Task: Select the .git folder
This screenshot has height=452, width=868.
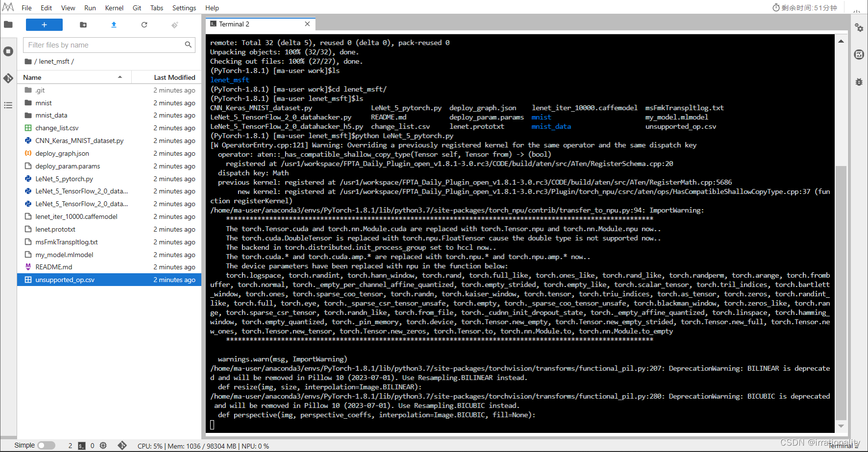Action: click(109, 90)
